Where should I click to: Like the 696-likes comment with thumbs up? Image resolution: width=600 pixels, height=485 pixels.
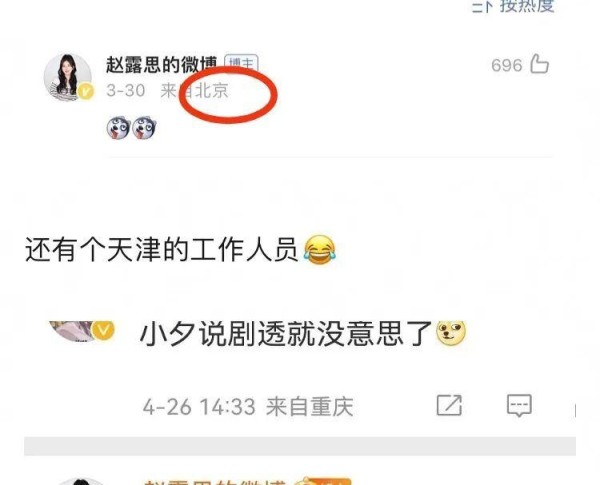(x=540, y=64)
